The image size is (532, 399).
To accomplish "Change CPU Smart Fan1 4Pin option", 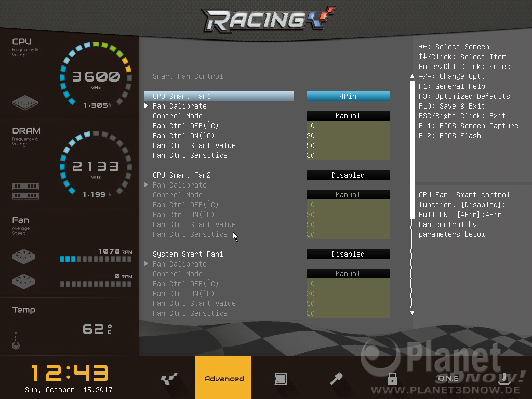I will [x=348, y=96].
